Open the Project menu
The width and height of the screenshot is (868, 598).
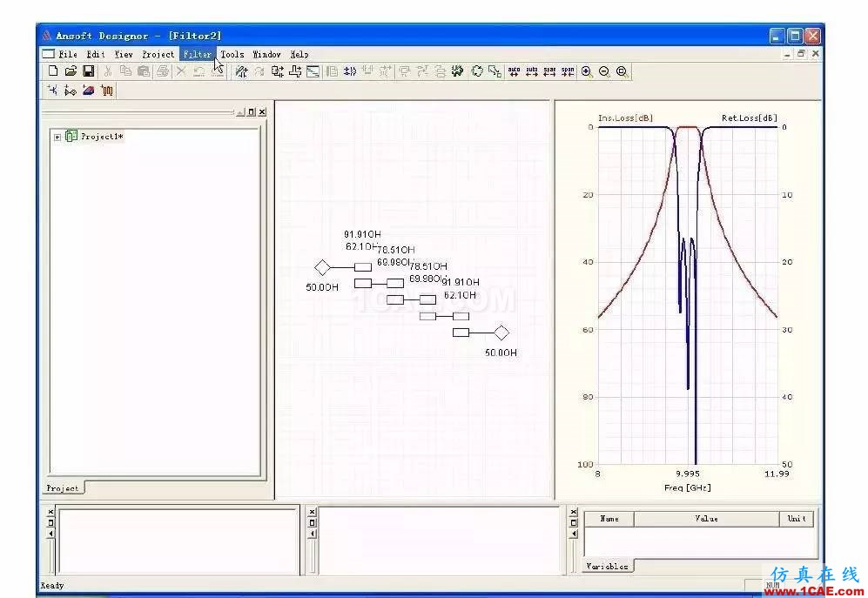click(x=158, y=54)
